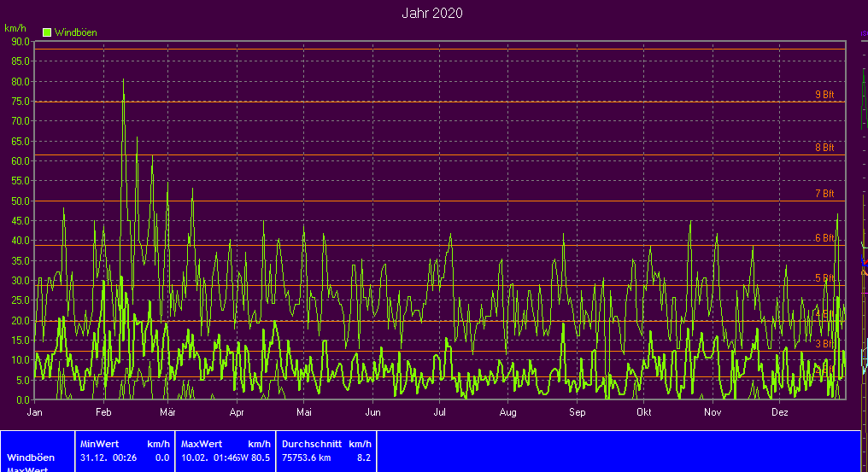The image size is (868, 472).
Task: Pick the Mai marker on the time axis
Action: (x=303, y=412)
